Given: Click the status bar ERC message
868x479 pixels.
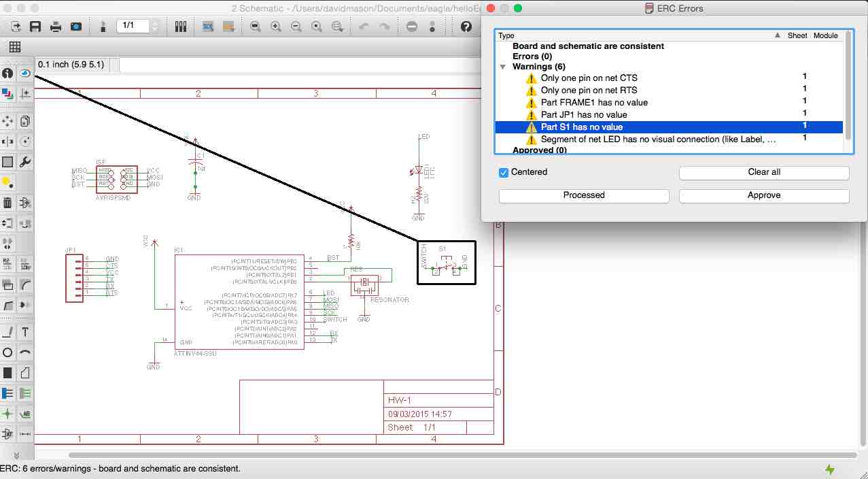Looking at the screenshot, I should tap(120, 469).
